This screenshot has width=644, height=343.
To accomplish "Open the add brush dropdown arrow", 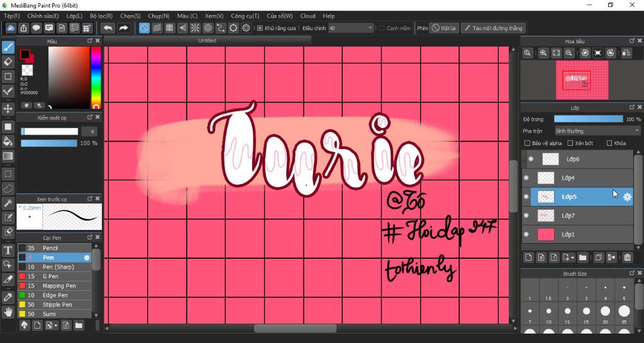I will tap(56, 325).
